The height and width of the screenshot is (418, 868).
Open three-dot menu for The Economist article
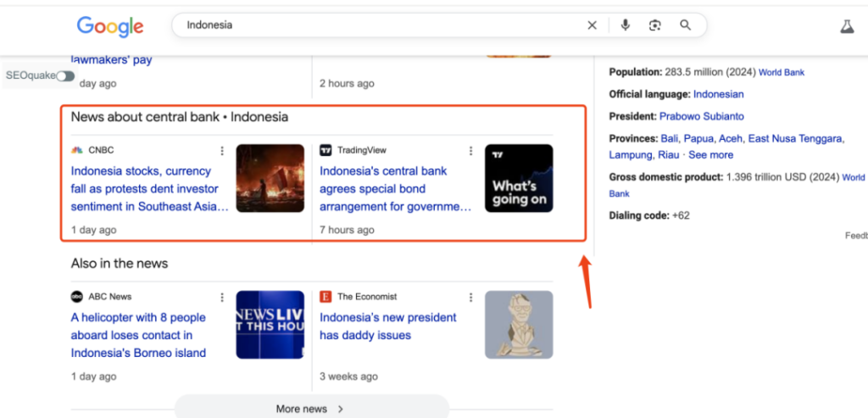pos(471,298)
